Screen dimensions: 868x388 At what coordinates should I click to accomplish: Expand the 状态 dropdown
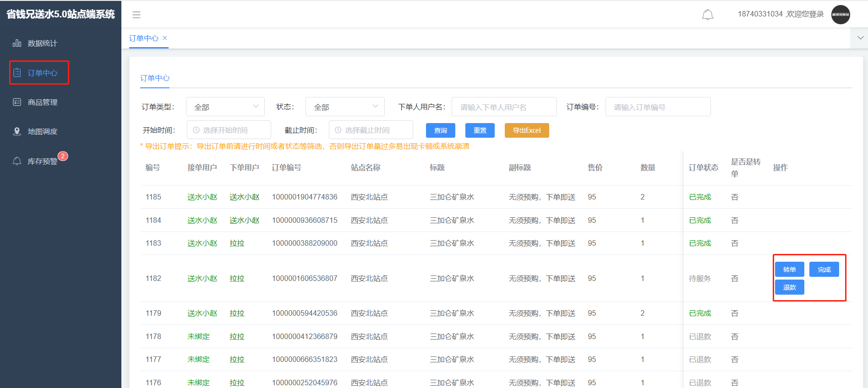click(x=344, y=107)
